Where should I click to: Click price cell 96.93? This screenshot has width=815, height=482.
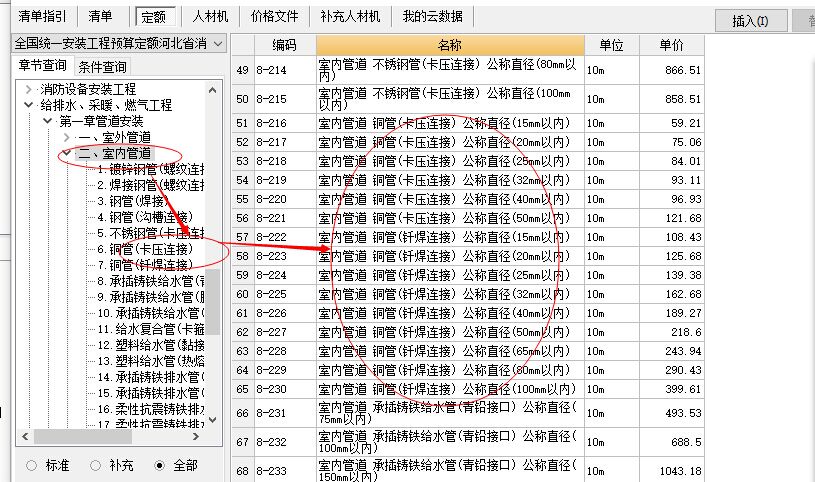point(686,199)
